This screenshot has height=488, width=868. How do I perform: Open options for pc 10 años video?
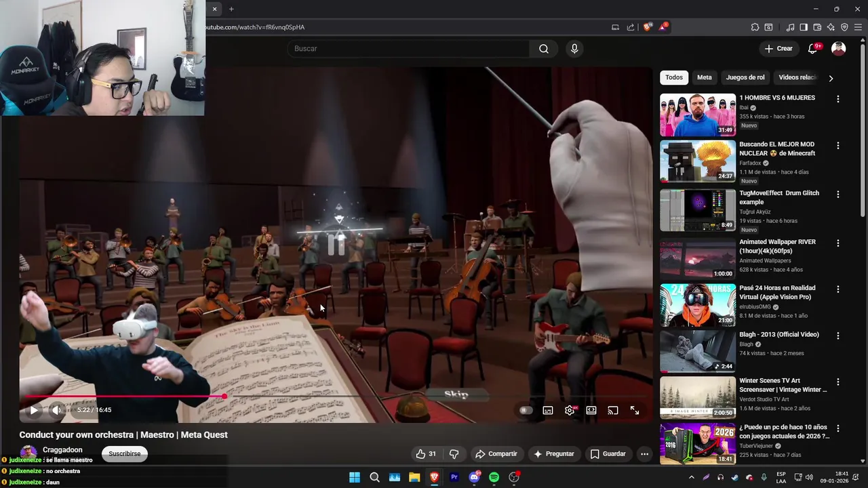click(838, 428)
